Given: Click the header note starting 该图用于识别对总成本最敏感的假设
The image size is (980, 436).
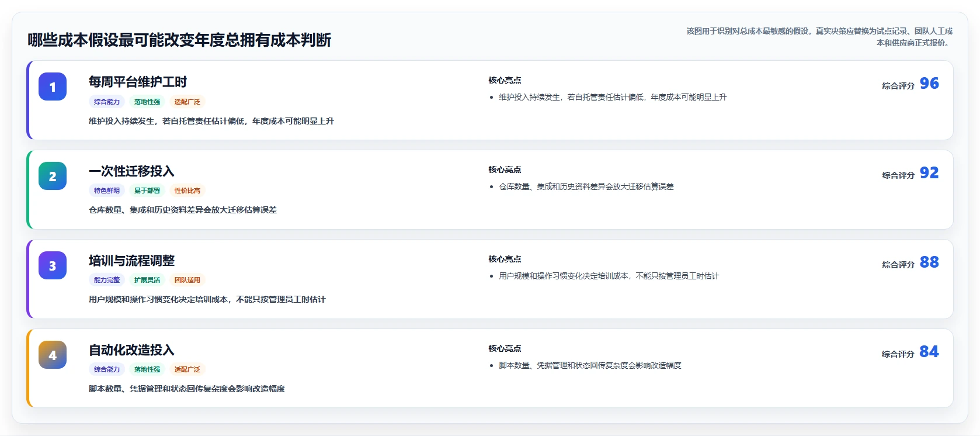Looking at the screenshot, I should (x=819, y=37).
